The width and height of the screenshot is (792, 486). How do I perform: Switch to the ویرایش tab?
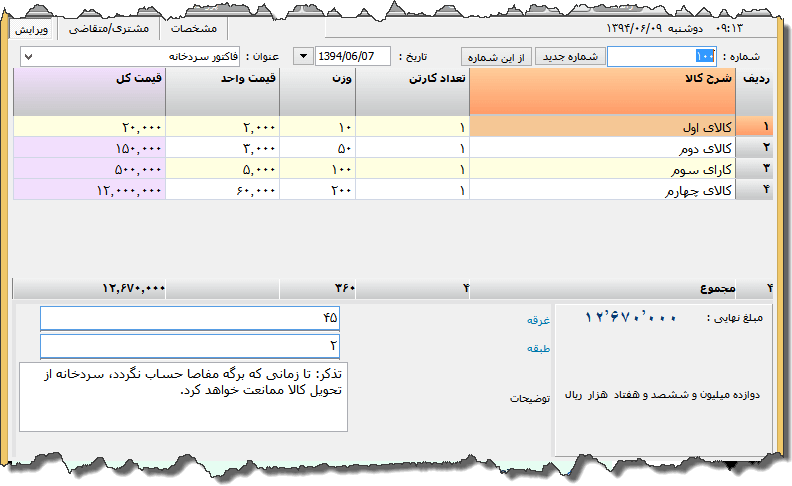(30, 28)
